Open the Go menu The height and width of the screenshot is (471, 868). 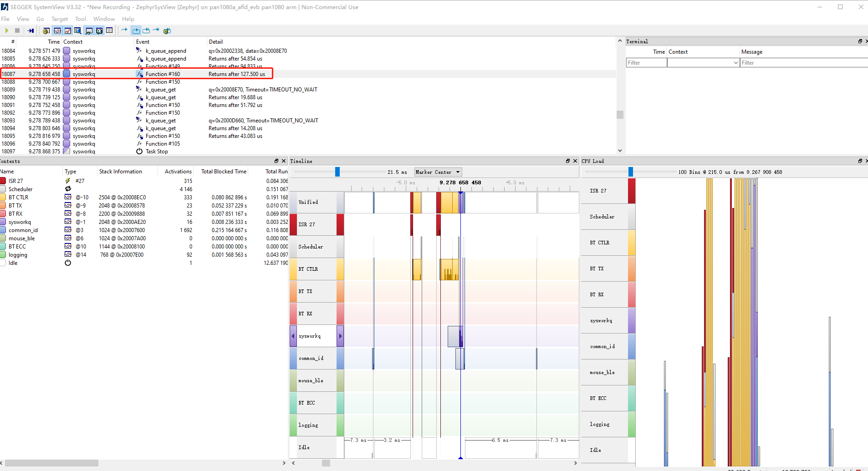40,19
